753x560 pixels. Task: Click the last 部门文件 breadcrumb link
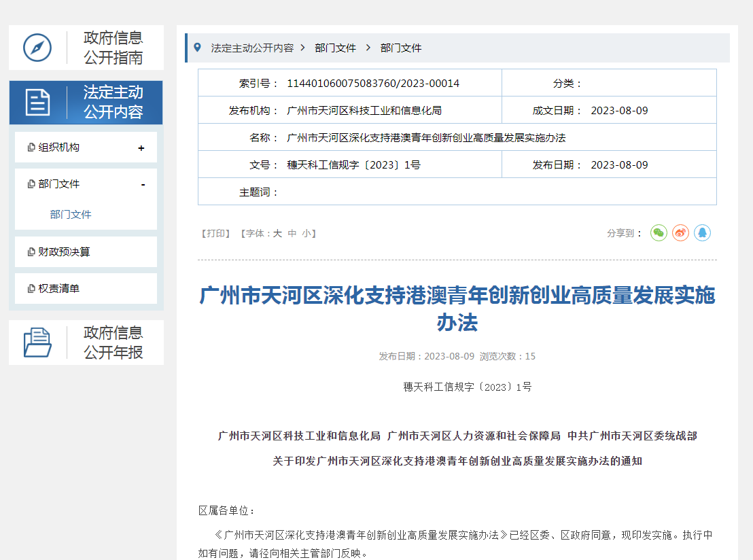tap(401, 48)
